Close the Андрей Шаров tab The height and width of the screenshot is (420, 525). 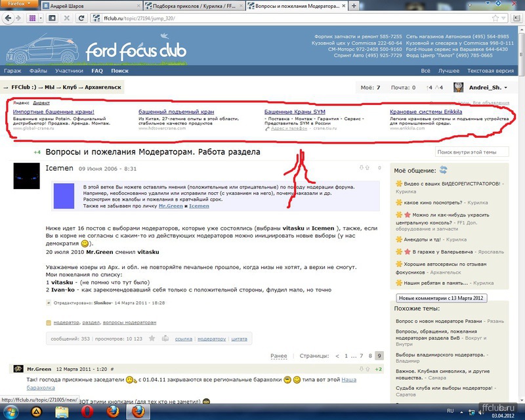139,6
